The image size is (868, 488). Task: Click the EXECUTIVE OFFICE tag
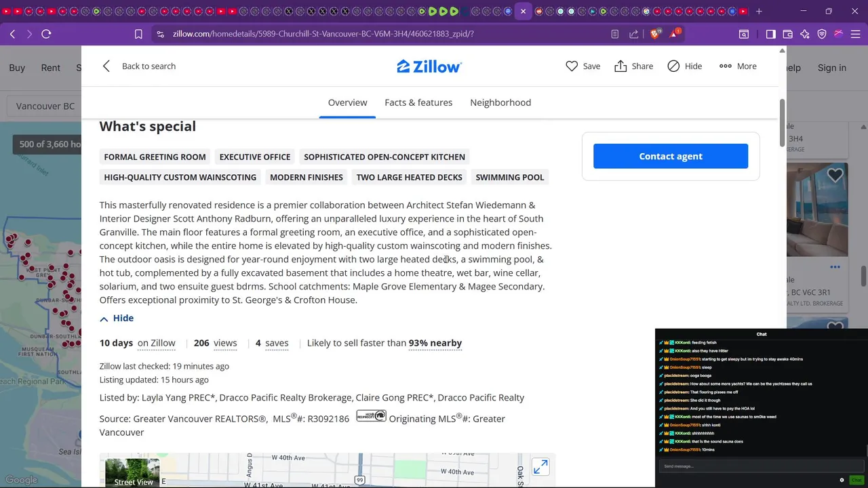(x=255, y=157)
